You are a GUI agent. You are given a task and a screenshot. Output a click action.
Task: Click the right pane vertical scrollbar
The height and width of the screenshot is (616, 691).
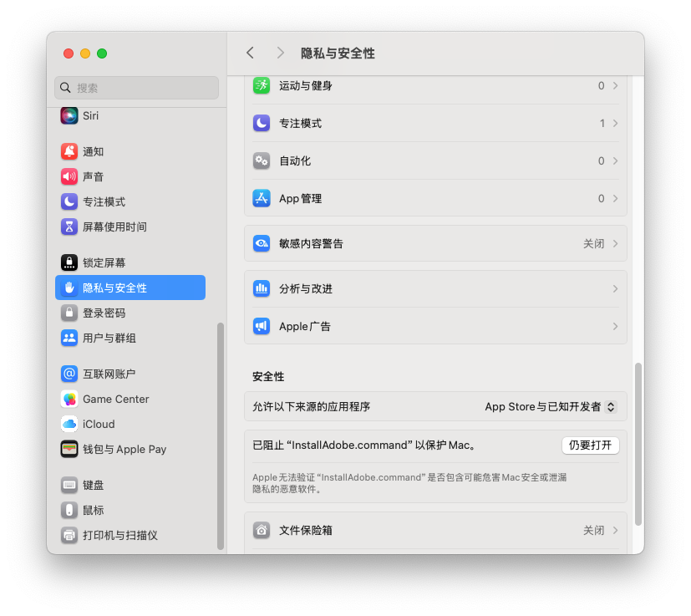tap(638, 444)
